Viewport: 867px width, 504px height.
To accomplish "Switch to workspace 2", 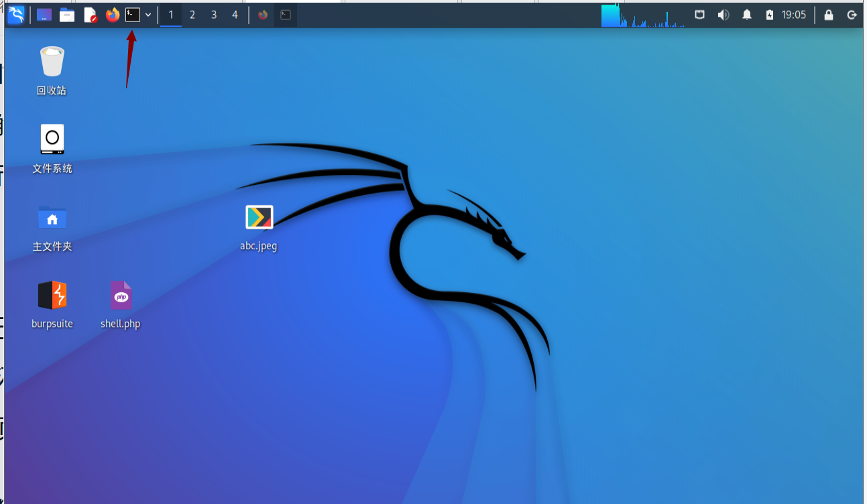I will click(x=192, y=15).
